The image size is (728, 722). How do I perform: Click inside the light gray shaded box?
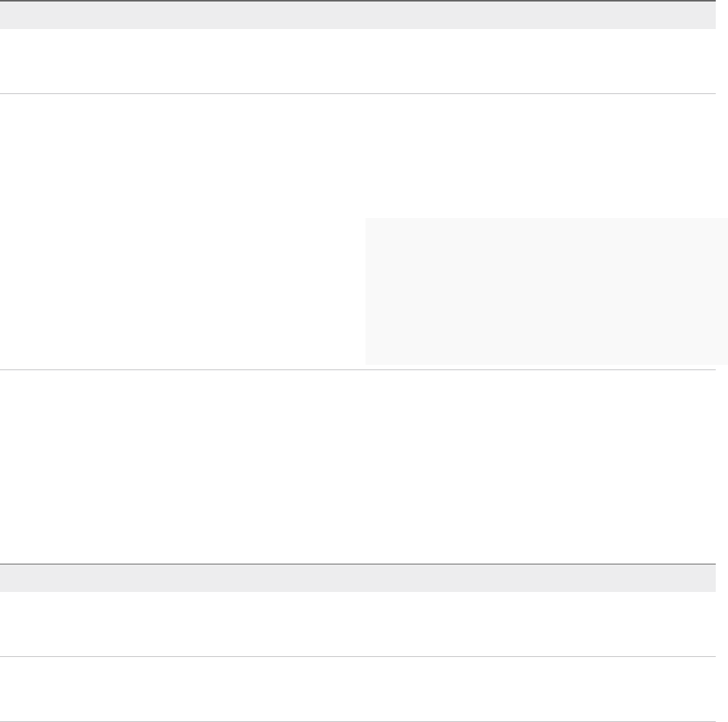click(546, 291)
